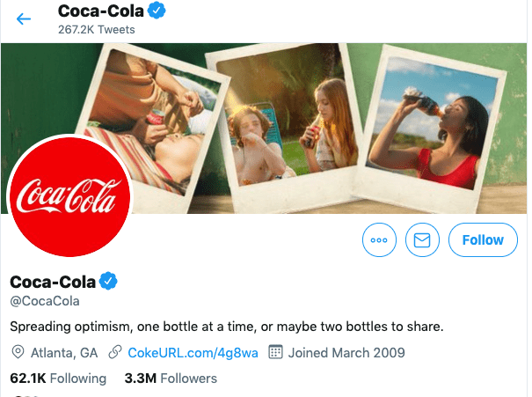The width and height of the screenshot is (532, 397).
Task: Click the link chain icon
Action: [x=113, y=353]
